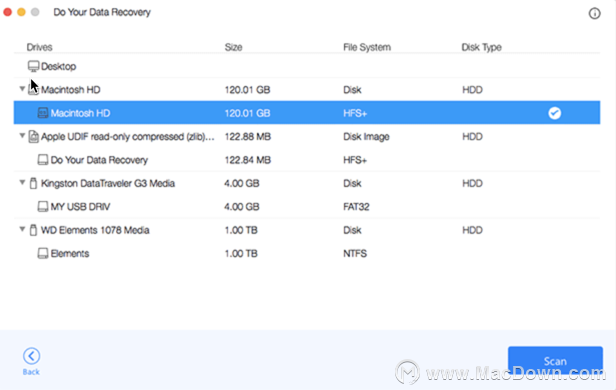Viewport: 616px width, 390px height.
Task: Click 1.00 TB size in Elements row
Action: pos(241,253)
